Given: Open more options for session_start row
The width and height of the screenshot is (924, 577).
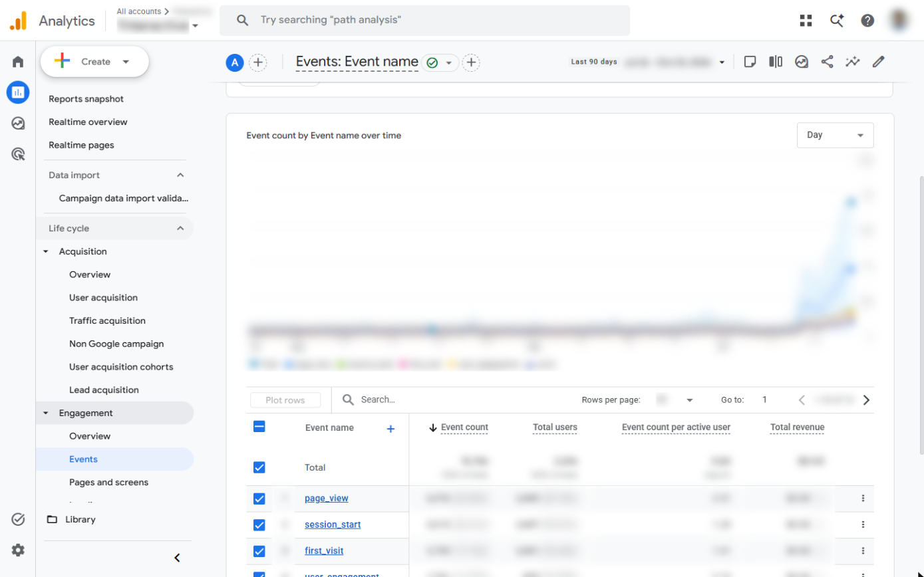Looking at the screenshot, I should coord(863,524).
